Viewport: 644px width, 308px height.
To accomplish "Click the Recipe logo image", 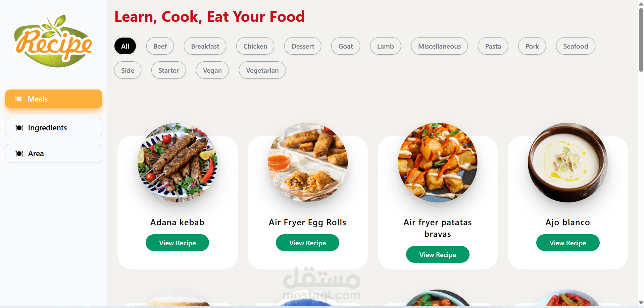I will [x=53, y=41].
